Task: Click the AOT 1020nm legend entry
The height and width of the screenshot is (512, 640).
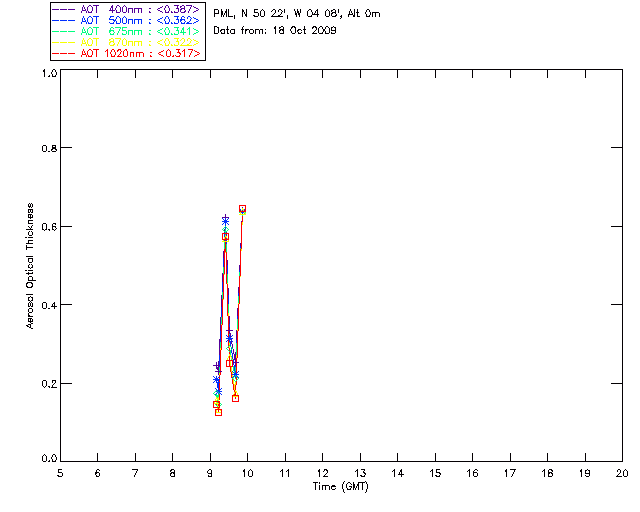Action: (x=126, y=53)
